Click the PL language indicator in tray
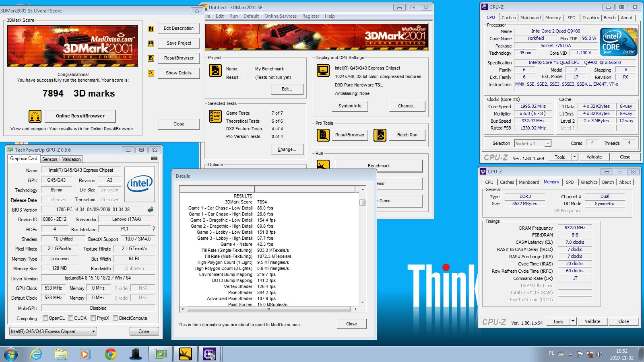 pyautogui.click(x=551, y=353)
